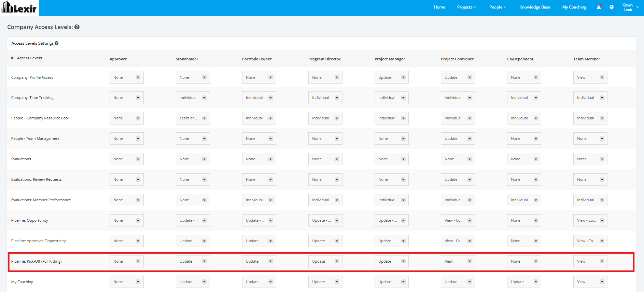Click the Team Member column header
The width and height of the screenshot is (644, 292).
pos(587,59)
